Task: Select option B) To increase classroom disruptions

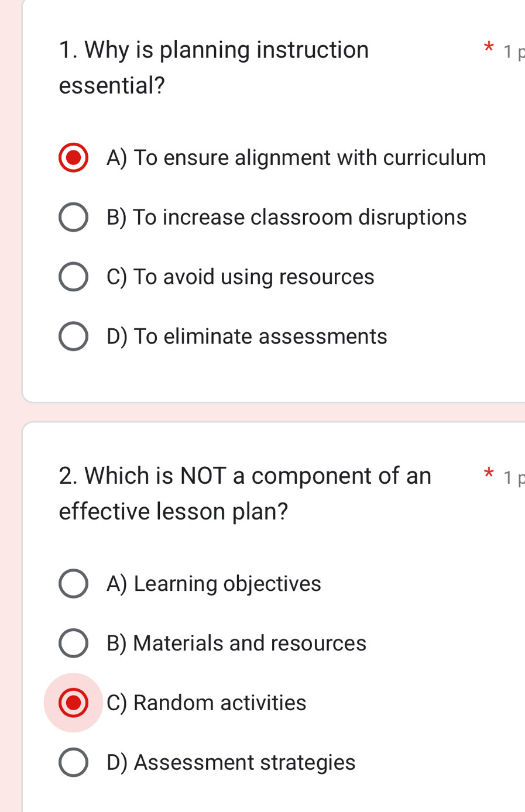Action: (73, 217)
